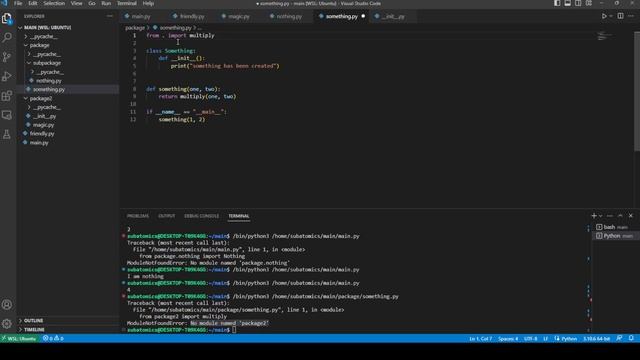
Task: Toggle the primary sidebar layout icon
Action: tap(557, 3)
